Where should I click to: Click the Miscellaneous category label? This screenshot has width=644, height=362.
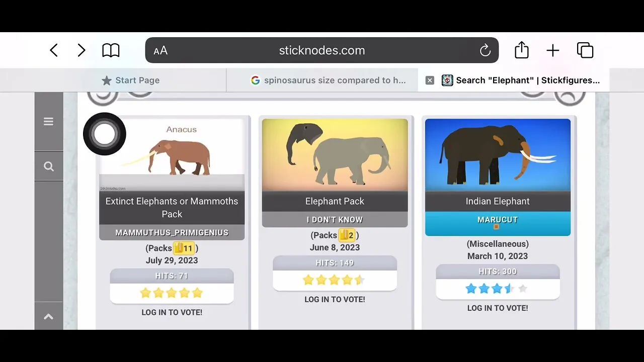tap(498, 244)
